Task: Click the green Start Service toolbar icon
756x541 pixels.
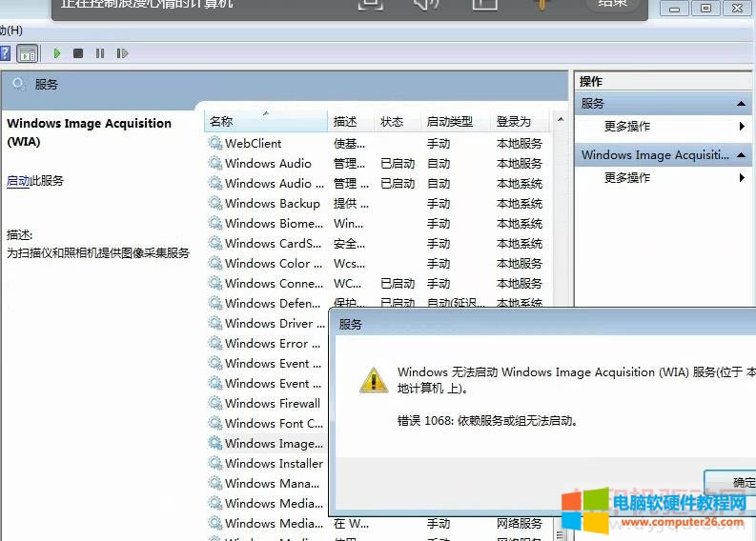Action: click(x=57, y=53)
